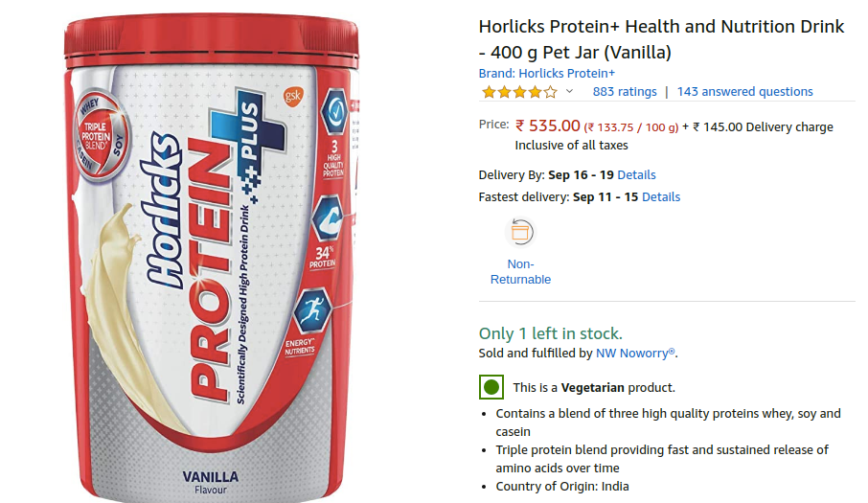This screenshot has height=503, width=868.
Task: Visit the Horlicks Protein+ brand link
Action: 546,73
